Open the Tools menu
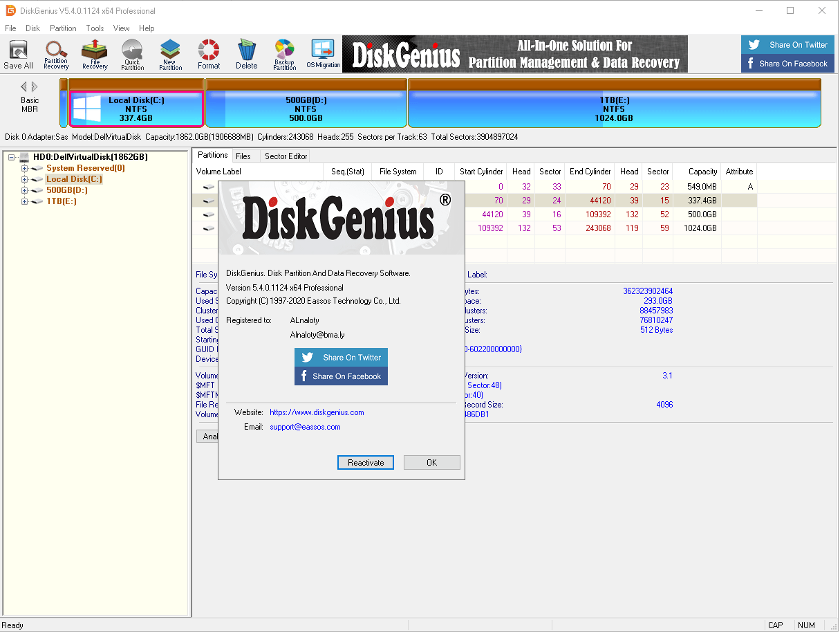840x633 pixels. [x=95, y=28]
